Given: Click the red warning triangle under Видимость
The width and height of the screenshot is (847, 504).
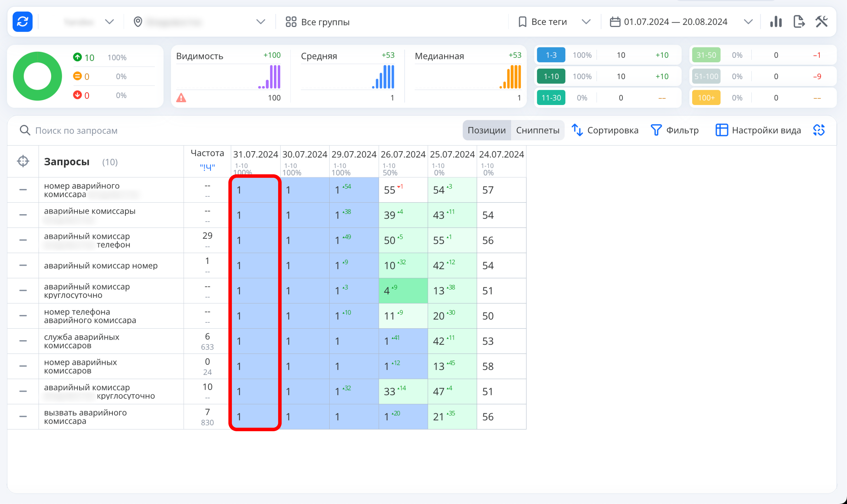Looking at the screenshot, I should tap(181, 98).
